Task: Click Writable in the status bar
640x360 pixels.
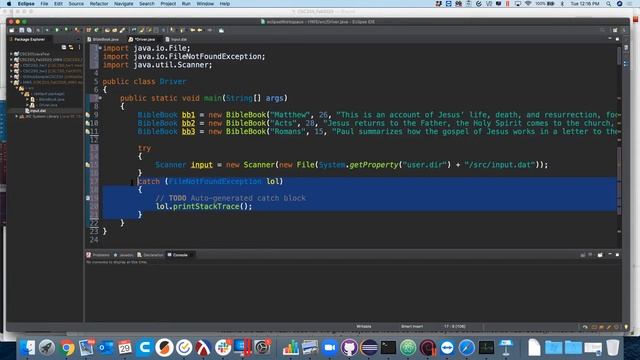Action: (x=364, y=327)
